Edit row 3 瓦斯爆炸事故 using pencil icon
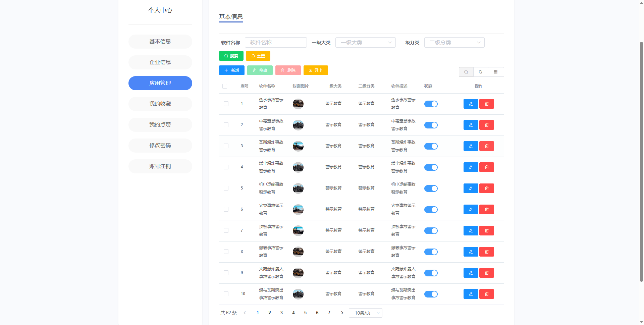This screenshot has height=325, width=644. point(471,146)
